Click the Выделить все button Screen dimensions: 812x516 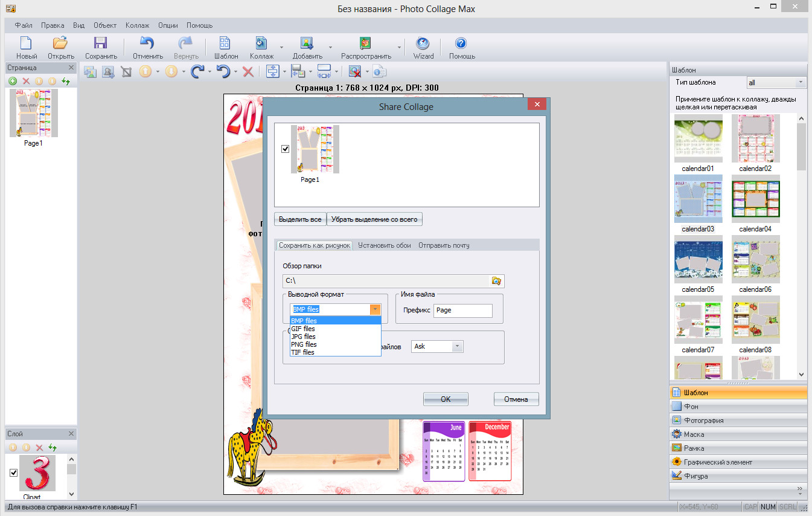tap(300, 219)
